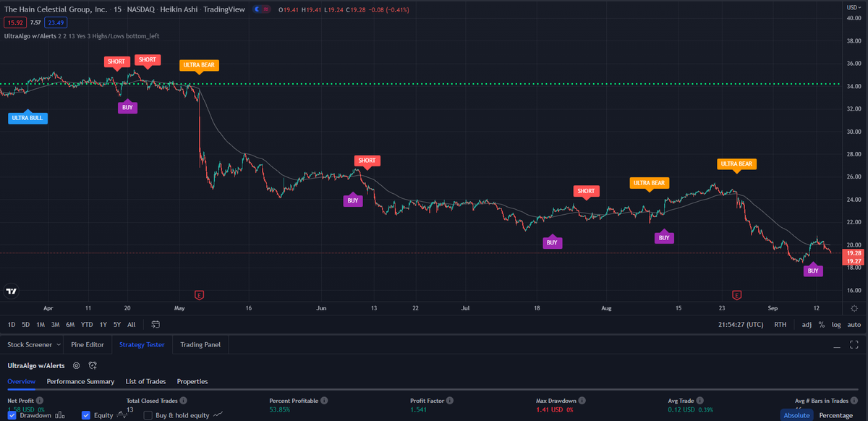The image size is (868, 421).
Task: Click the info icon beside Percent Profitable
Action: (x=324, y=400)
